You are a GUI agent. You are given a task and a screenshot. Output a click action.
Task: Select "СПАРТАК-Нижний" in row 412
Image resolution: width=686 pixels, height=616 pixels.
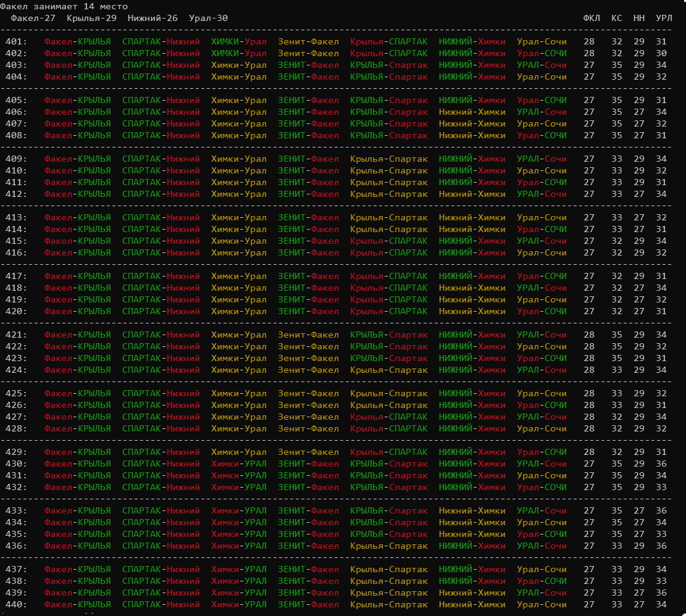pos(161,194)
